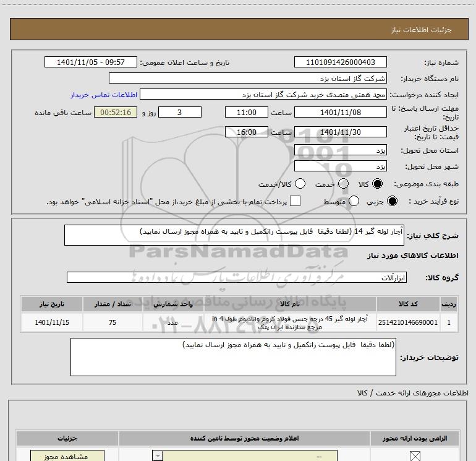Click the نام کالا column header
The height and width of the screenshot is (461, 476).
[289, 304]
